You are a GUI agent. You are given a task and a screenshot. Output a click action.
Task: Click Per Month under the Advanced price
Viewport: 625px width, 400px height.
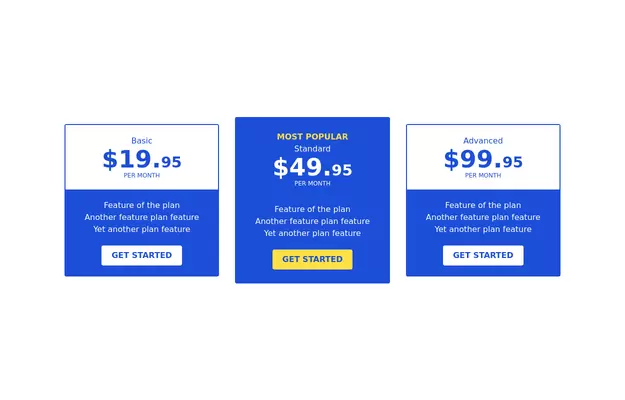tap(483, 176)
